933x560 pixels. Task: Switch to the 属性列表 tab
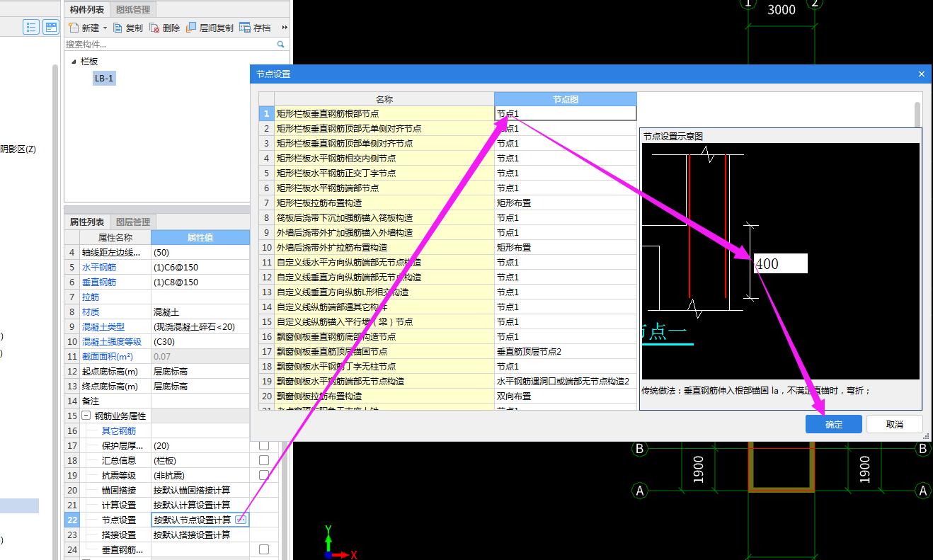[87, 222]
